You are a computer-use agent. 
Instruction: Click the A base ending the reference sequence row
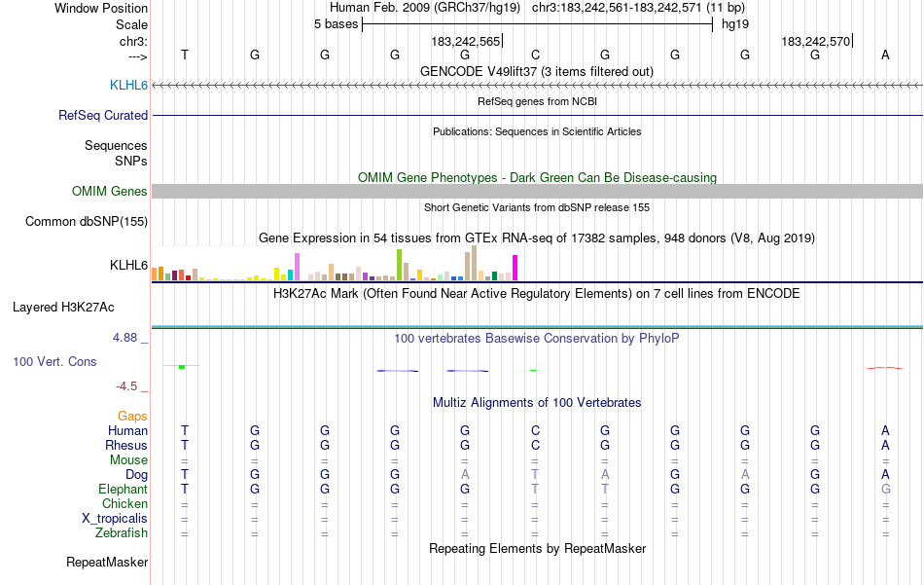[x=885, y=55]
